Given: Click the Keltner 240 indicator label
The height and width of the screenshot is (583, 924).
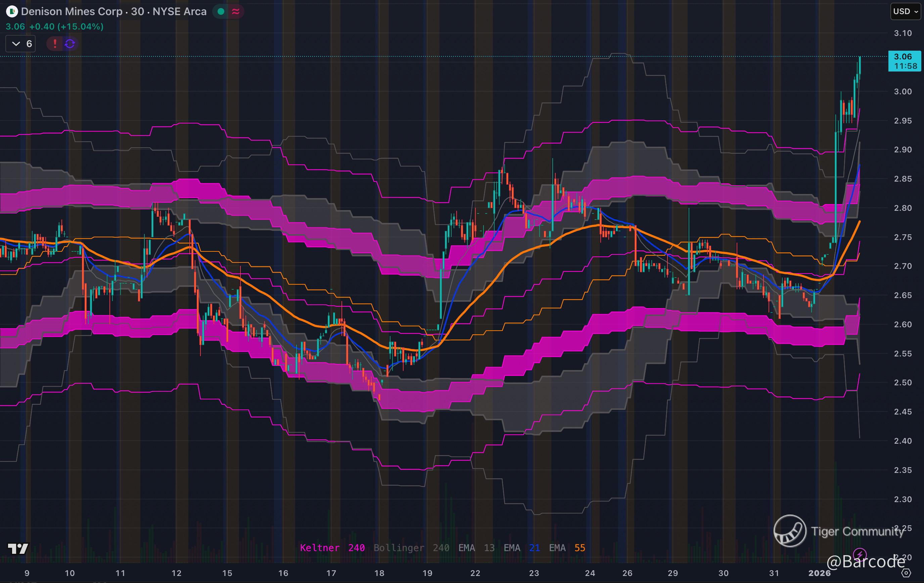Looking at the screenshot, I should 332,548.
